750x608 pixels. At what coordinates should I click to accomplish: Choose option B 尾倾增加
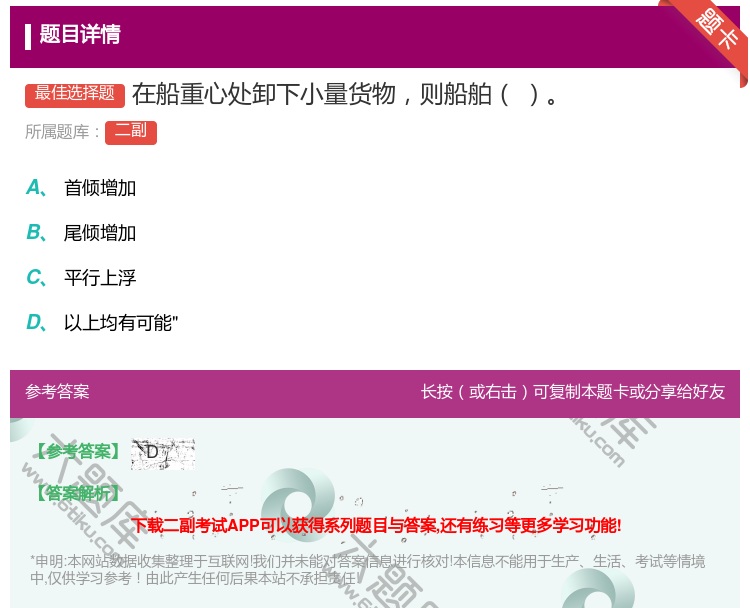point(81,233)
